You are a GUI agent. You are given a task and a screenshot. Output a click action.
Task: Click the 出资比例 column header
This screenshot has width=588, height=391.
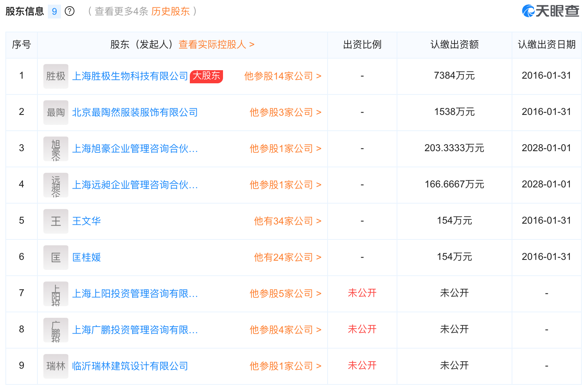(x=362, y=45)
